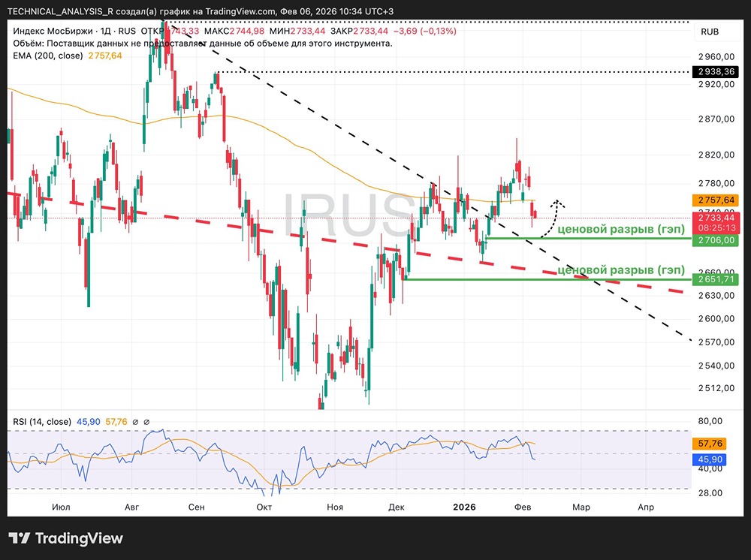Click the blue 45,90 RSI axis tag
751x560 pixels.
[710, 459]
